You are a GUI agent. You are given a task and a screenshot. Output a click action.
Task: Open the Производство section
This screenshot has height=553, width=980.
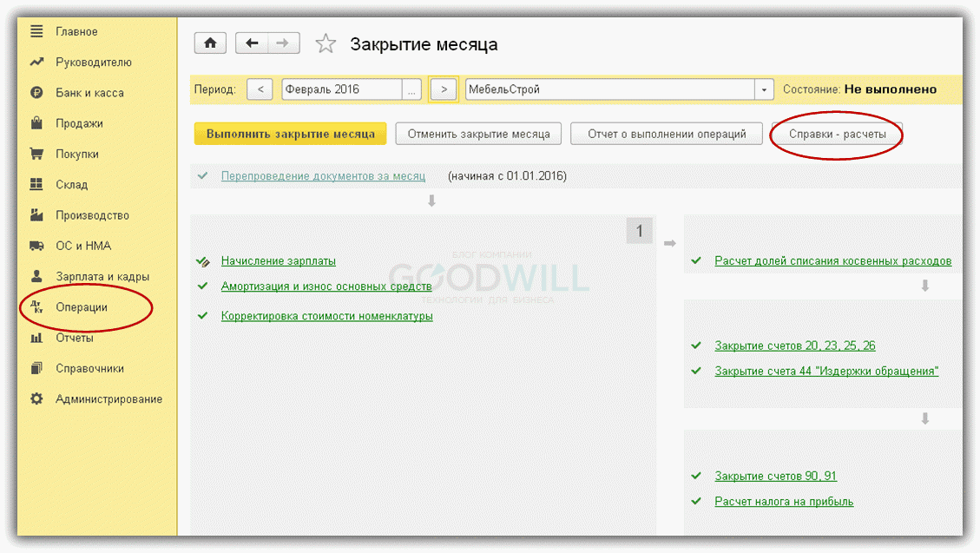pos(93,215)
